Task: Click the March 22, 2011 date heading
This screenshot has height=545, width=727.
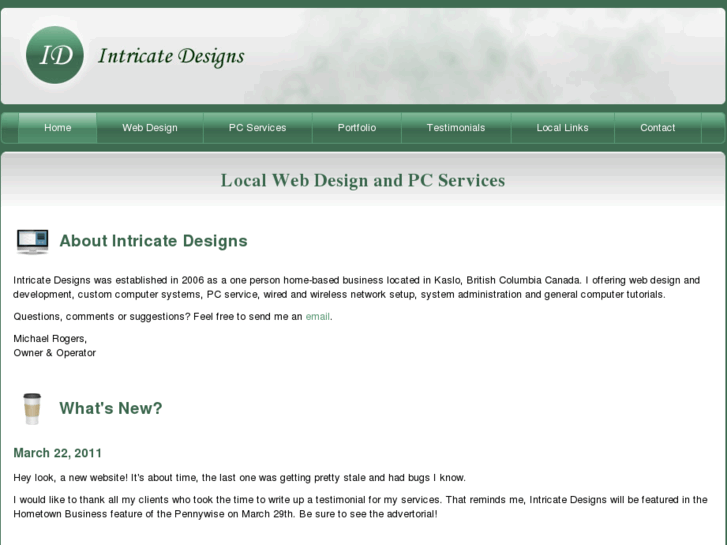Action: pos(57,453)
